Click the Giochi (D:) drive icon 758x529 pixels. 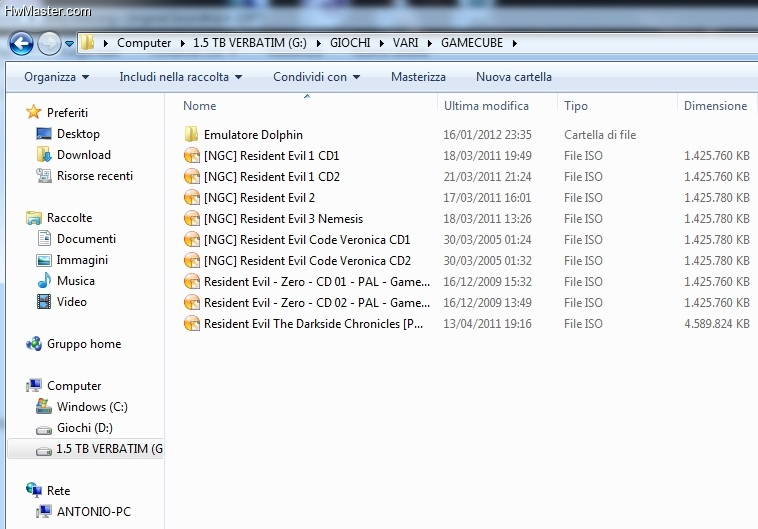(x=44, y=429)
